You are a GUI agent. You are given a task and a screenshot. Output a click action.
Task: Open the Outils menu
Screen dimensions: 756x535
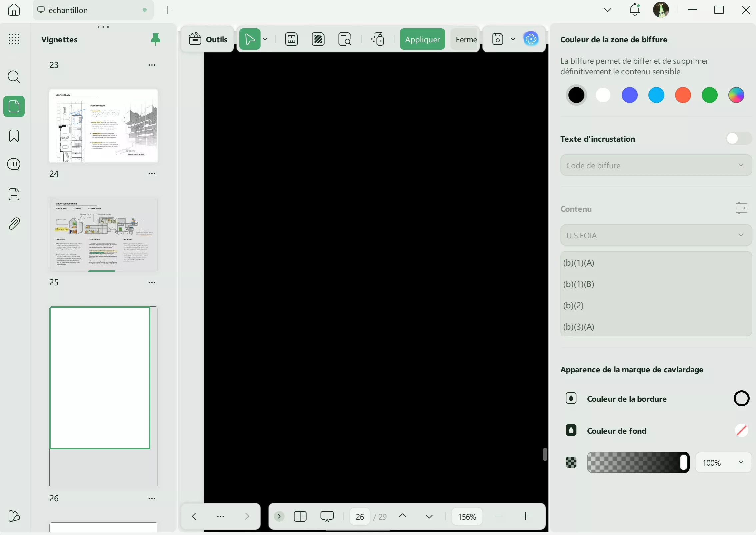click(207, 39)
